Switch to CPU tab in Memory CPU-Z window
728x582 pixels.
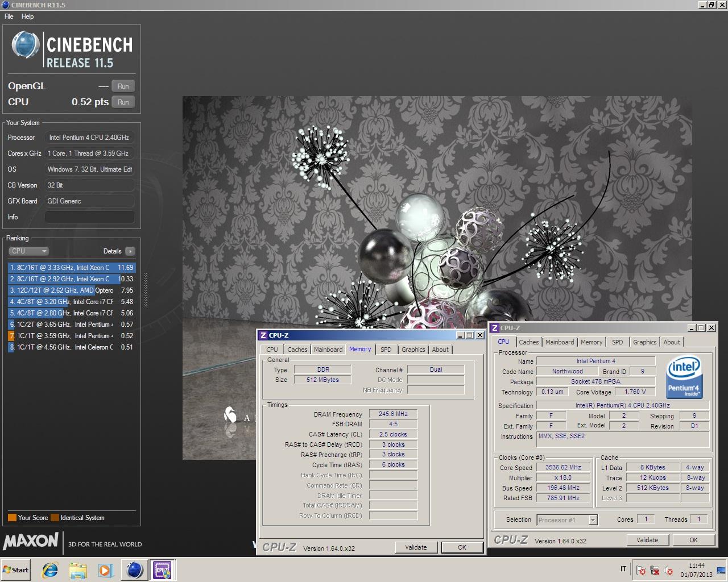(272, 350)
